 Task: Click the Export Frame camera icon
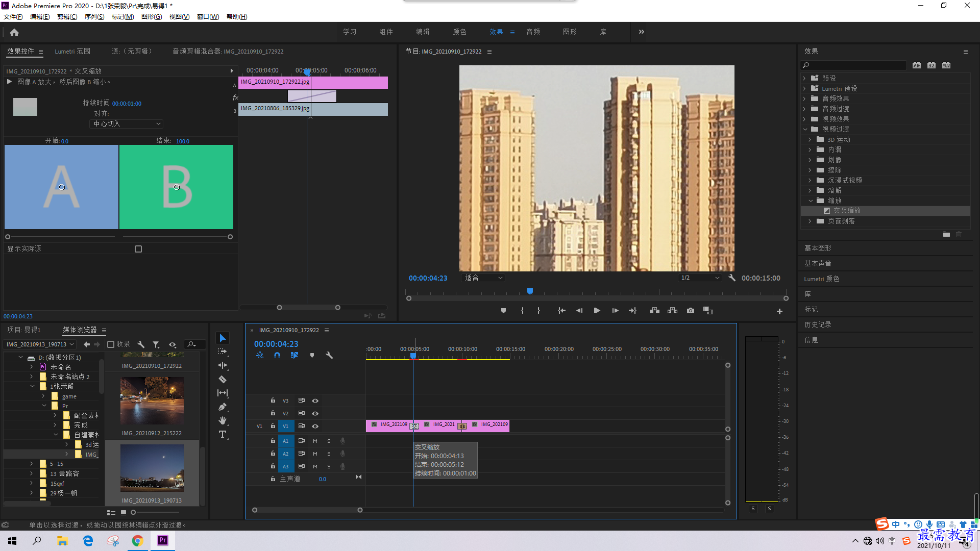[690, 311]
